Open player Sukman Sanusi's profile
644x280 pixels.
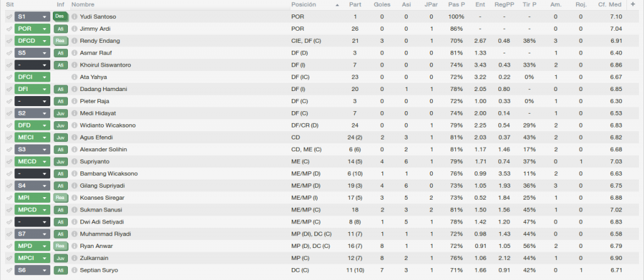pos(101,210)
